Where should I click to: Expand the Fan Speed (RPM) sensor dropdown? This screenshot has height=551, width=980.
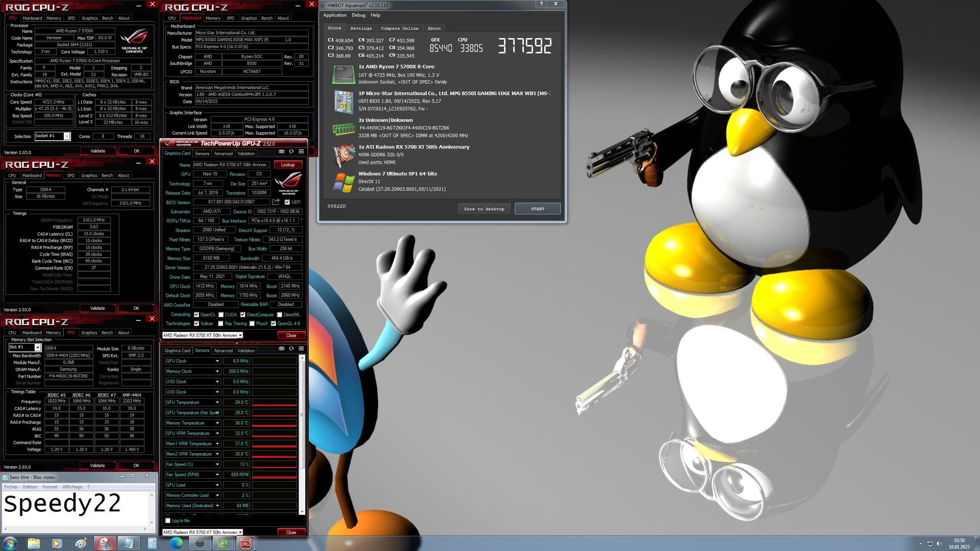(x=217, y=475)
